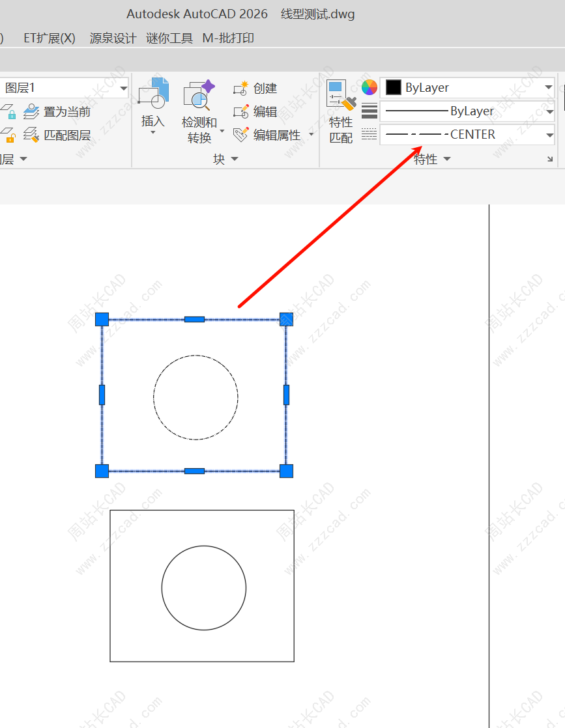Click the color wheel object color icon

point(369,87)
